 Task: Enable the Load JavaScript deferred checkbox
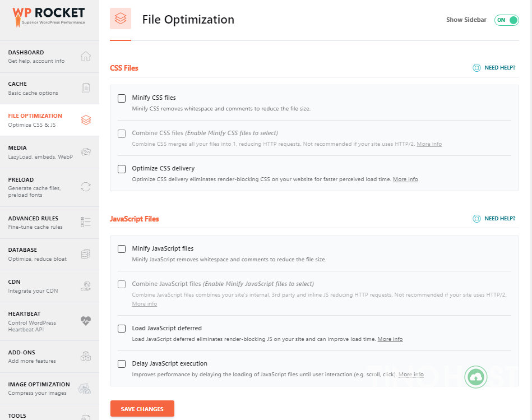click(x=122, y=329)
